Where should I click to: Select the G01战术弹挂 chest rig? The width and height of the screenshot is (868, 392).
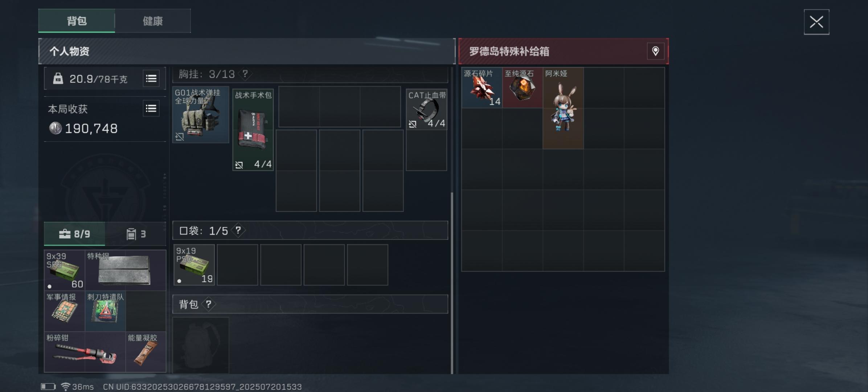(x=201, y=114)
